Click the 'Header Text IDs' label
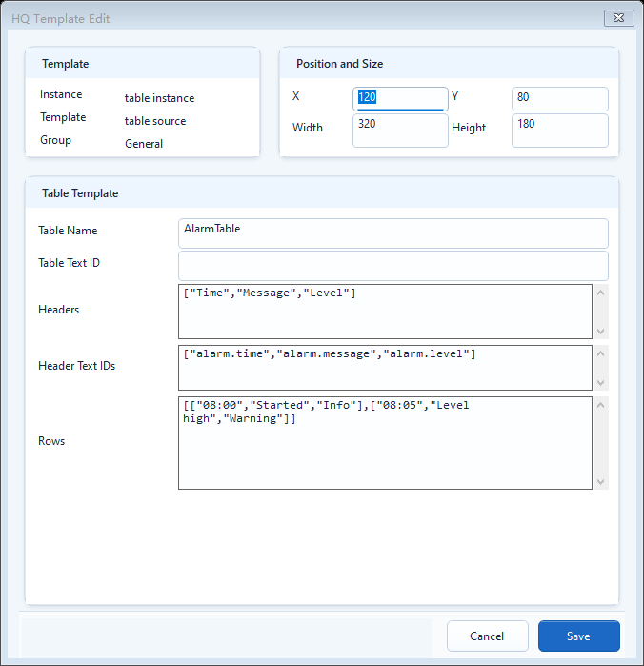Image resolution: width=644 pixels, height=666 pixels. point(76,366)
